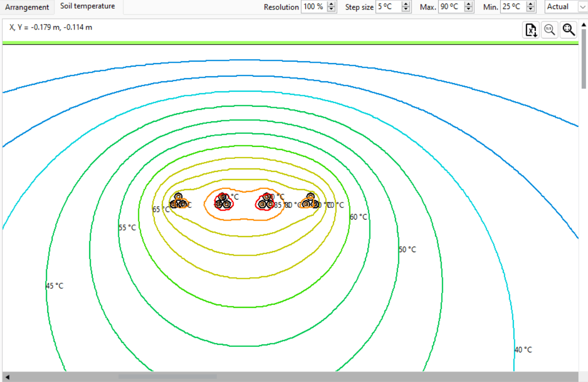588x382 pixels.
Task: Click inside the Resolution percentage field
Action: pos(313,7)
